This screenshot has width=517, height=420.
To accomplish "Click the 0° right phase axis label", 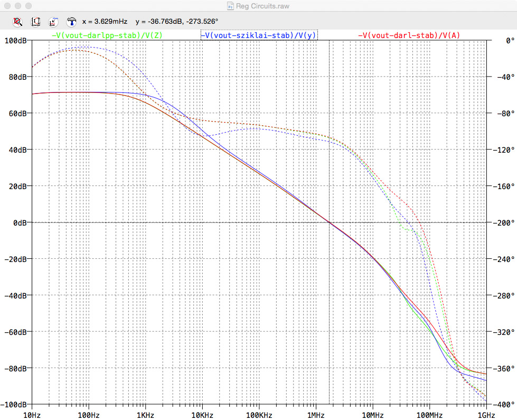I will click(x=510, y=41).
